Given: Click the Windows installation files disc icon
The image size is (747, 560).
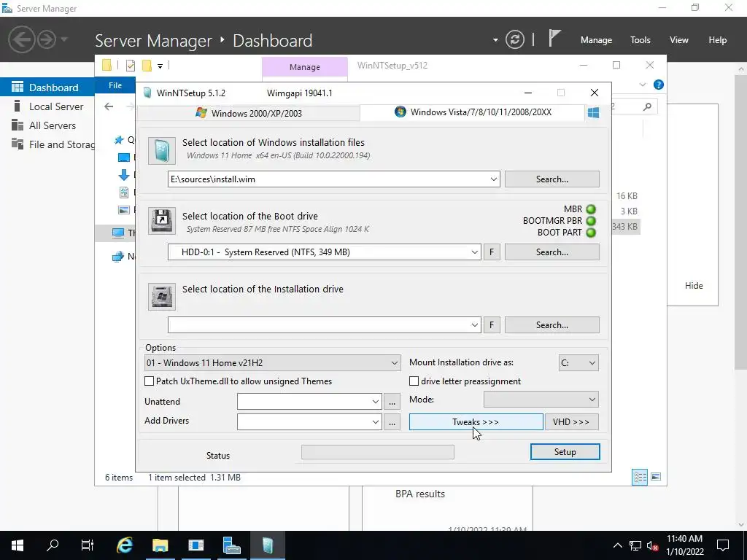Looking at the screenshot, I should point(161,151).
